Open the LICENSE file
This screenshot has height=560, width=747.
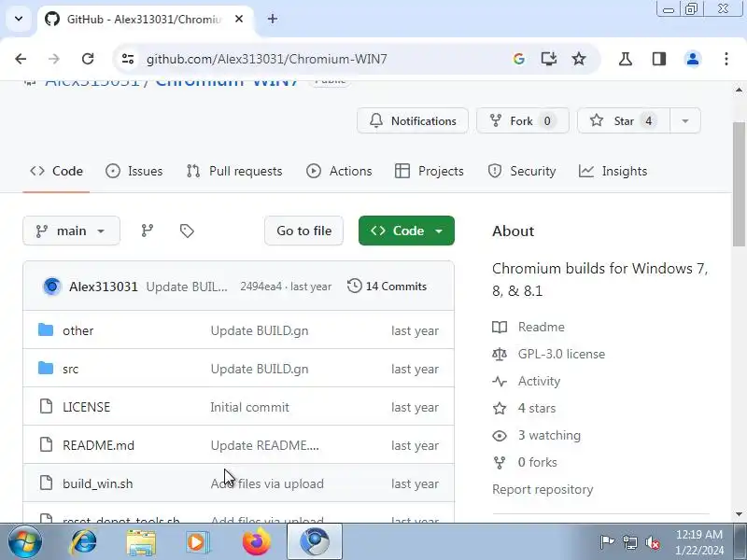[86, 407]
